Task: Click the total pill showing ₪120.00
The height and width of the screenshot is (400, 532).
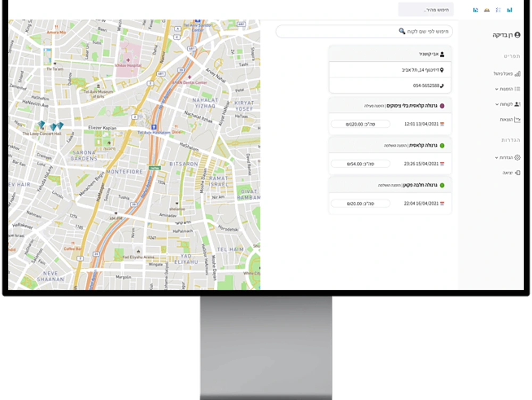Action: tap(360, 124)
